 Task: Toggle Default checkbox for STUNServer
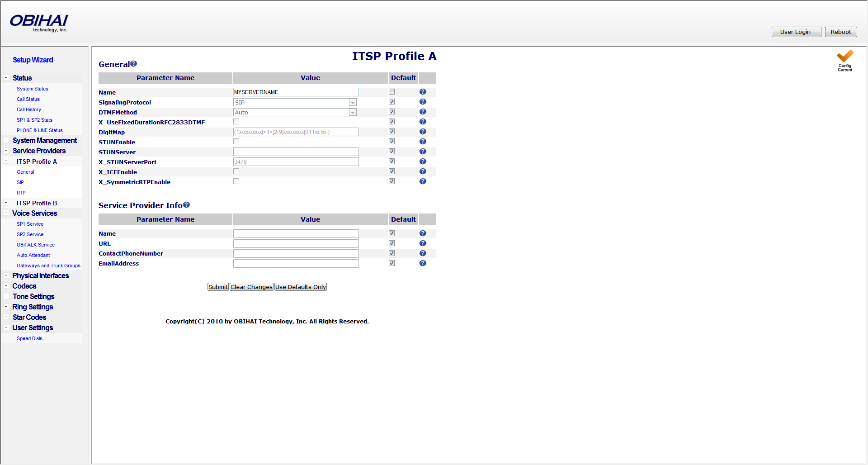[x=392, y=152]
